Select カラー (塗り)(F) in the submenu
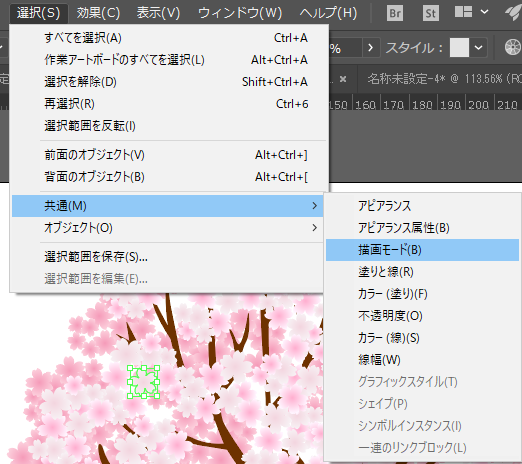This screenshot has width=522, height=464. (422, 294)
